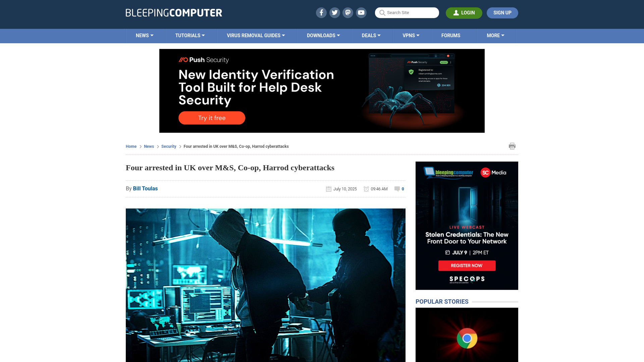Click the search magnifier icon
The width and height of the screenshot is (644, 362).
point(382,13)
